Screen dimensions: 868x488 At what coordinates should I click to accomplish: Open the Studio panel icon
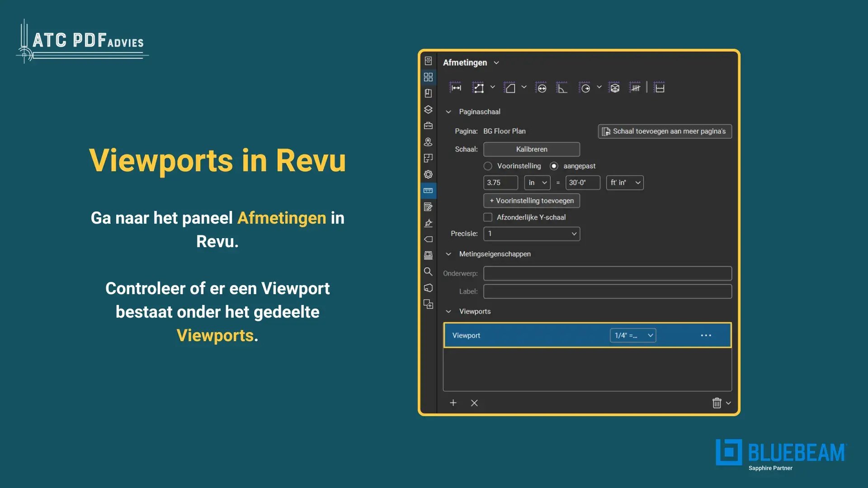428,255
